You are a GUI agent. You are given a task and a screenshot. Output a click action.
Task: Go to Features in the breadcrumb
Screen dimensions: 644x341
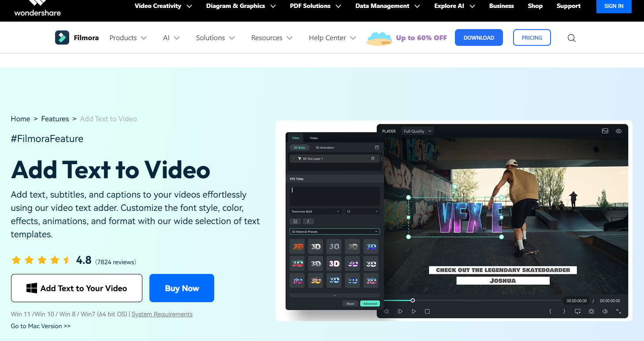(x=55, y=119)
